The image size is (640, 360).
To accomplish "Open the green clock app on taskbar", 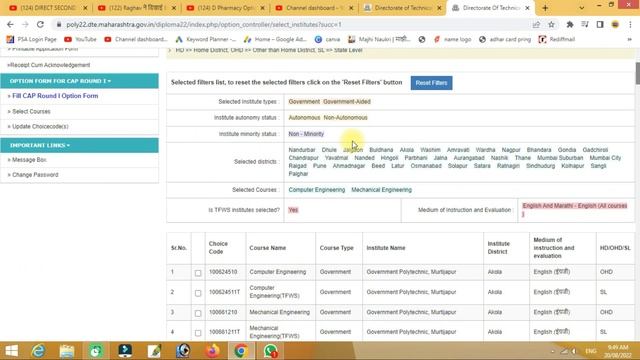I will 96,351.
